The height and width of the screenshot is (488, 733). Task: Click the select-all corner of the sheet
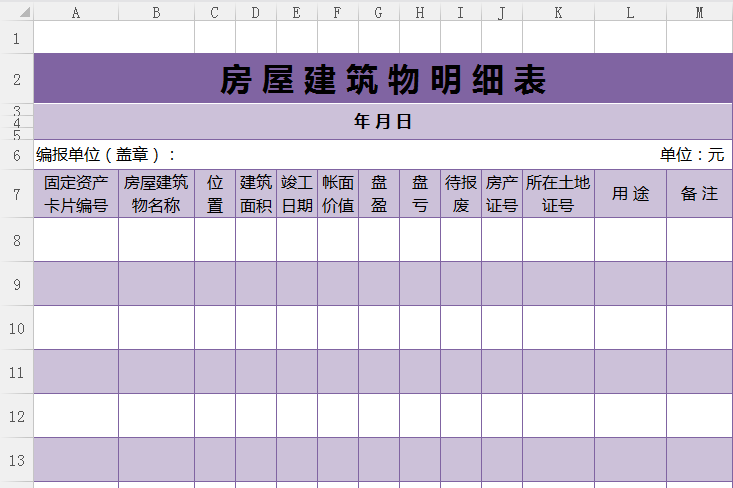coord(16,12)
